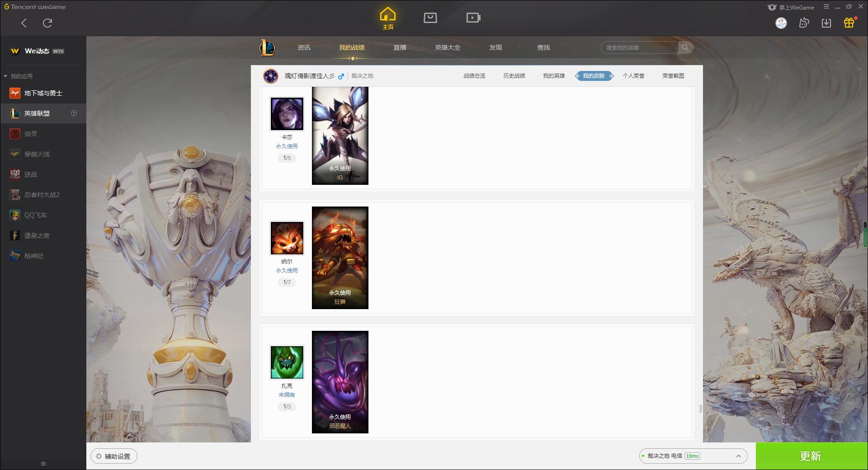This screenshot has width=868, height=470.
Task: Switch to 我的英雄 sub-tab
Action: click(554, 76)
